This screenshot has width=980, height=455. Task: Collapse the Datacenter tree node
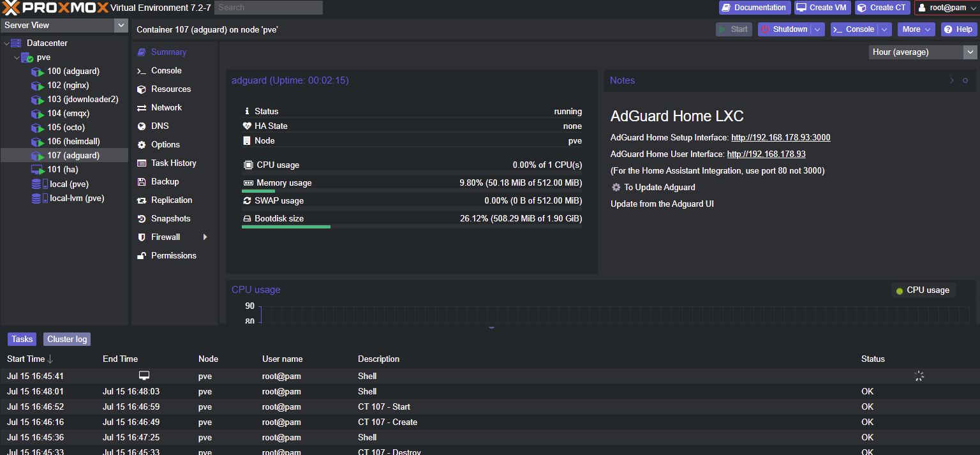click(7, 43)
